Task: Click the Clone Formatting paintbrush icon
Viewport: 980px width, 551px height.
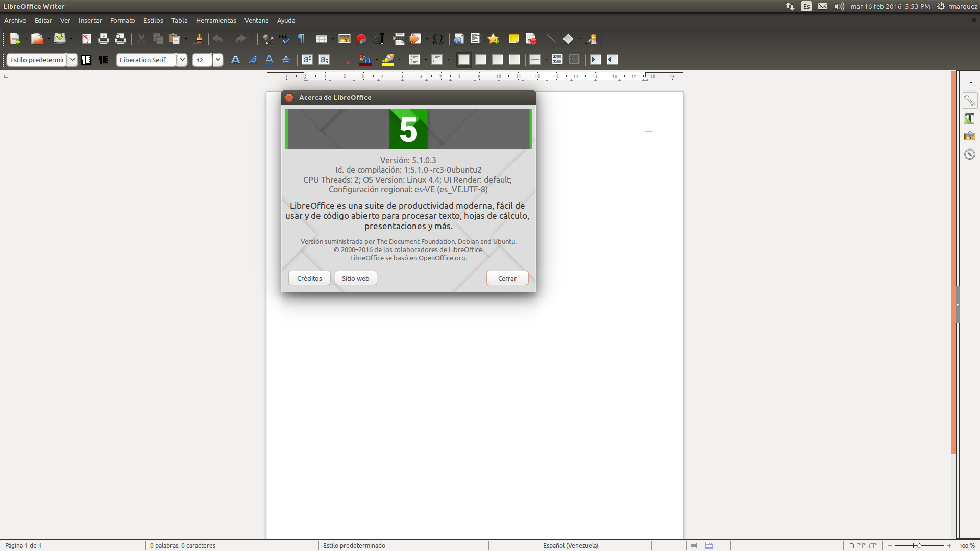Action: point(199,39)
